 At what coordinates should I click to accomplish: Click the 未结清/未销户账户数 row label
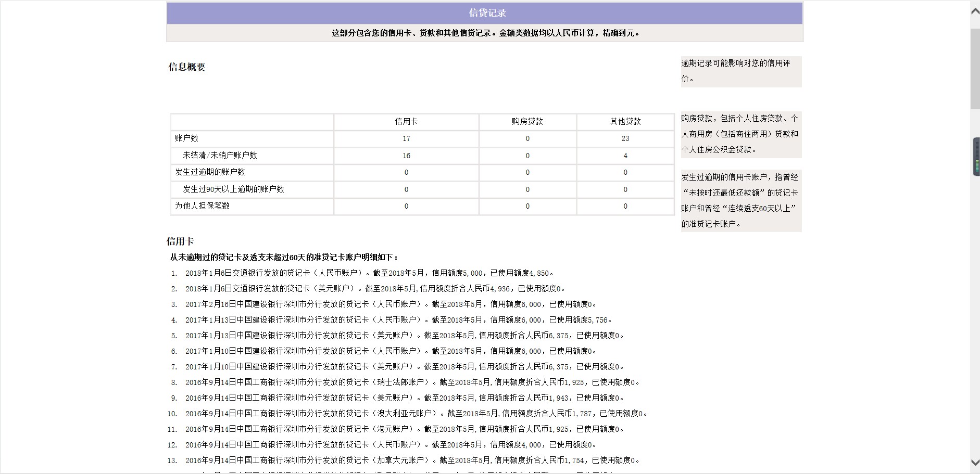220,156
